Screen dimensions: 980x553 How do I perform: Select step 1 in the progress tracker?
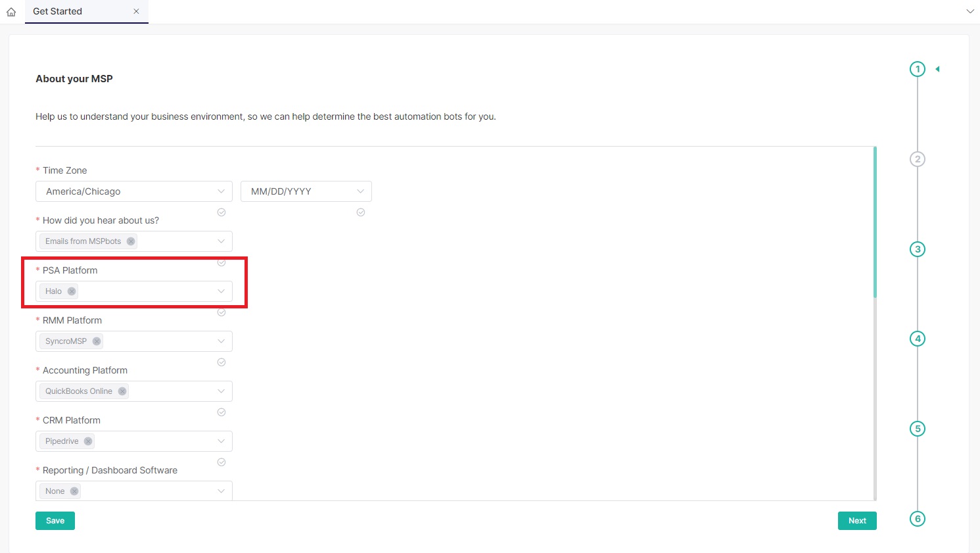(917, 68)
